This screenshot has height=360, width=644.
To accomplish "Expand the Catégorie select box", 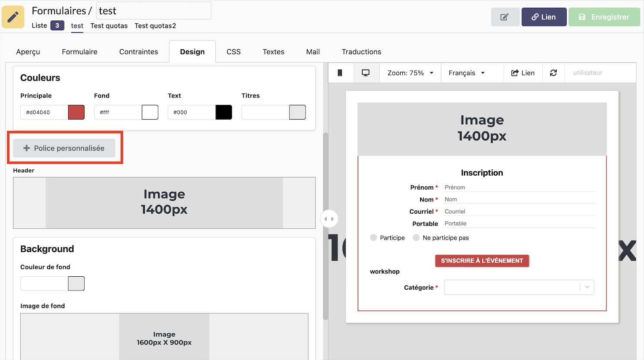I will coord(519,287).
